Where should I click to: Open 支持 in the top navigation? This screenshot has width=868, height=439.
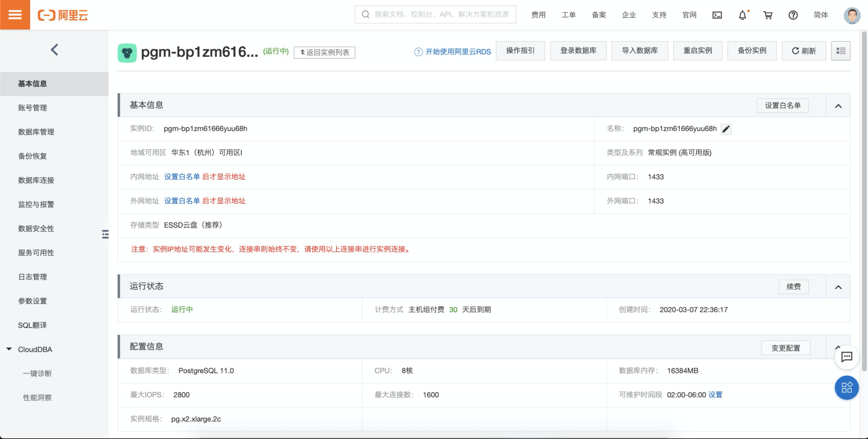pos(659,15)
